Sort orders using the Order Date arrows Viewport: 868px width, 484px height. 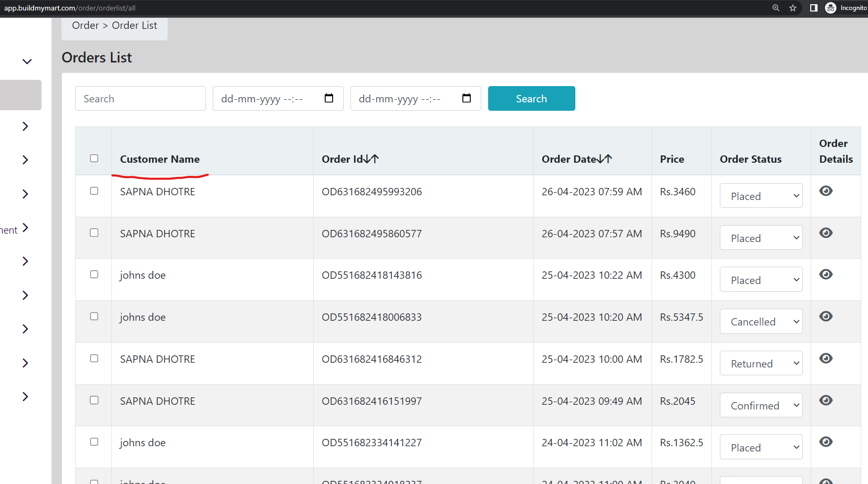(605, 159)
